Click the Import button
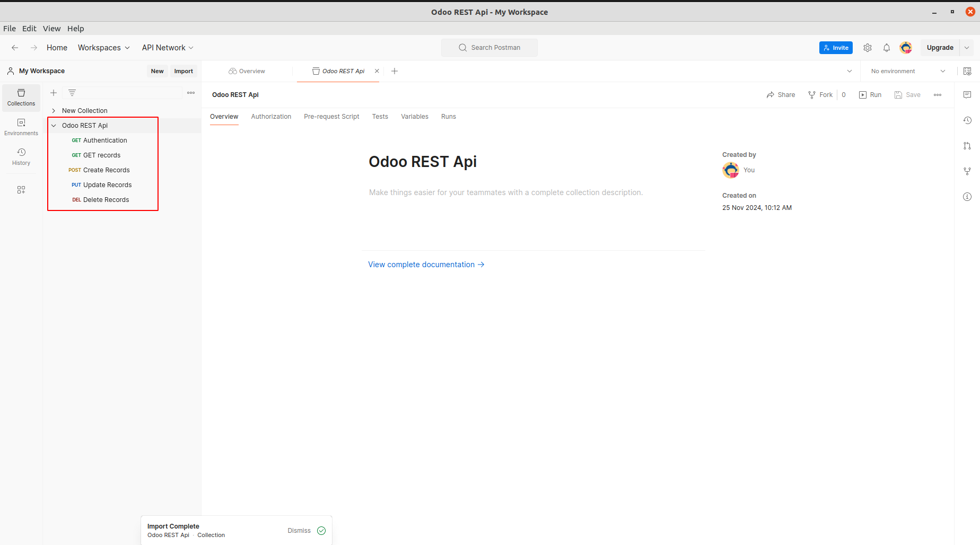Screen dimensions: 980x545 [x=183, y=71]
